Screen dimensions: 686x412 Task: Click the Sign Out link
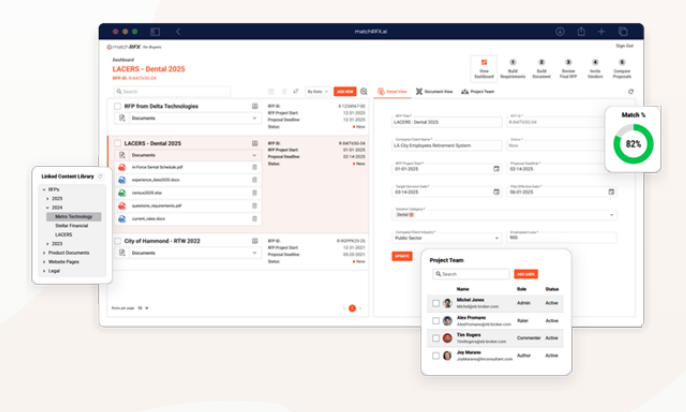point(624,46)
